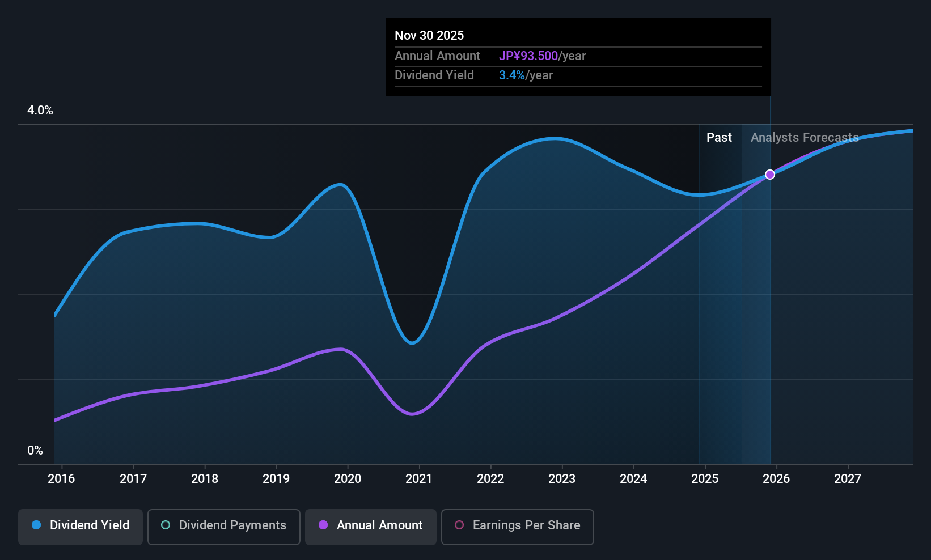931x560 pixels.
Task: Click the Analysts Forecasts label
Action: 805,138
